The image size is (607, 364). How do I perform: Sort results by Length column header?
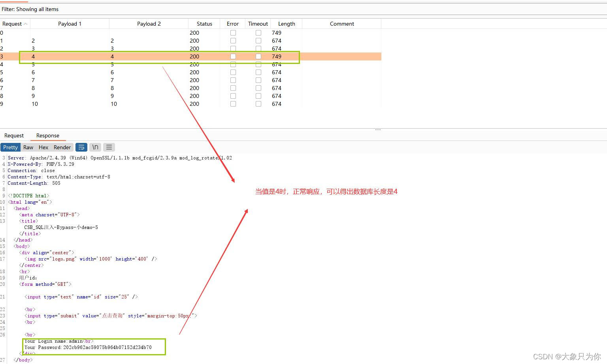point(287,24)
